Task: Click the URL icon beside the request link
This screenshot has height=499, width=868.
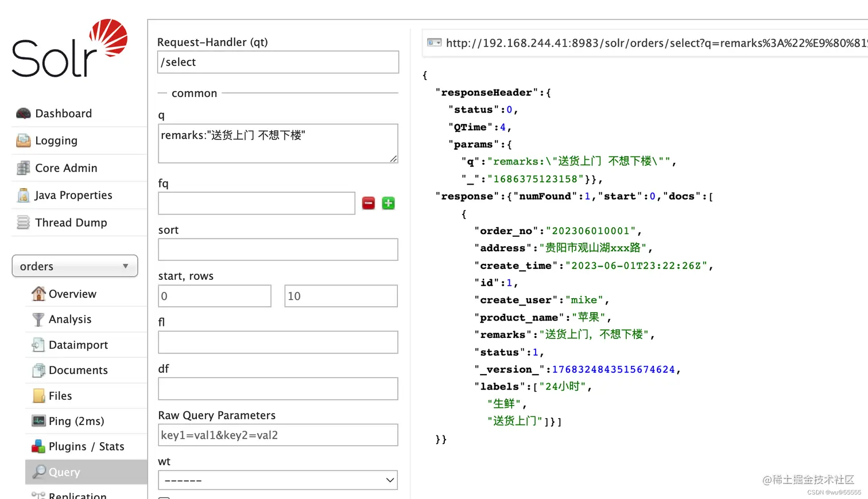Action: point(435,42)
